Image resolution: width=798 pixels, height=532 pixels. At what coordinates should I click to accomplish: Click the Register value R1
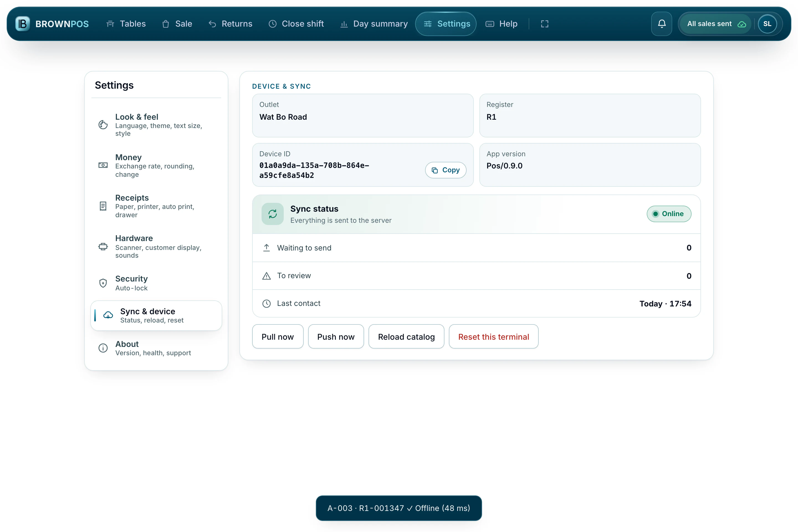click(491, 117)
